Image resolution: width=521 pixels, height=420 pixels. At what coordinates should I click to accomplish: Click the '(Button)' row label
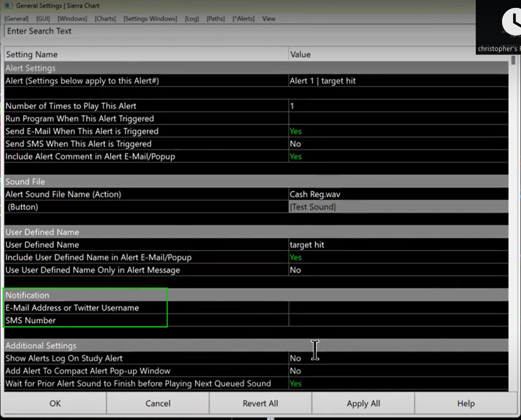pos(23,207)
